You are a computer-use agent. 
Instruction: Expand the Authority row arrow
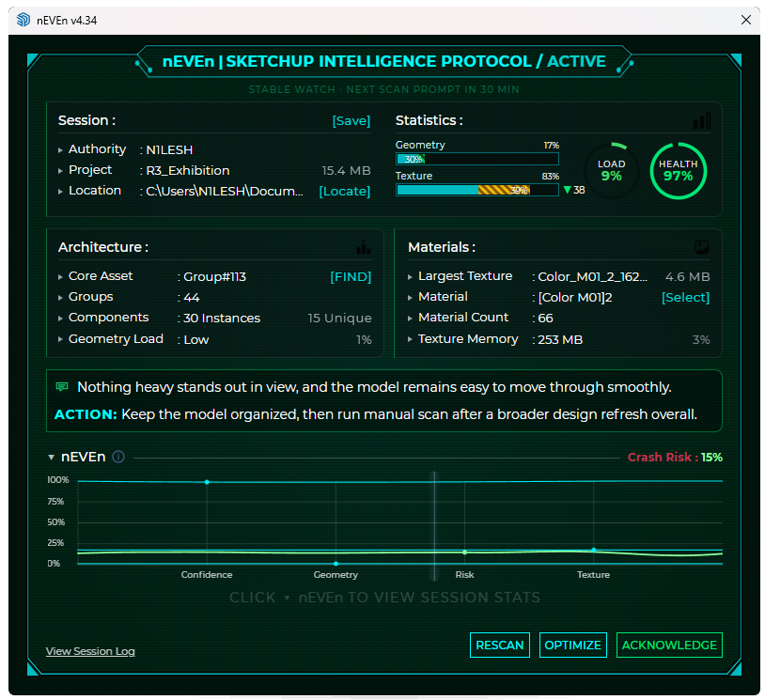click(60, 150)
